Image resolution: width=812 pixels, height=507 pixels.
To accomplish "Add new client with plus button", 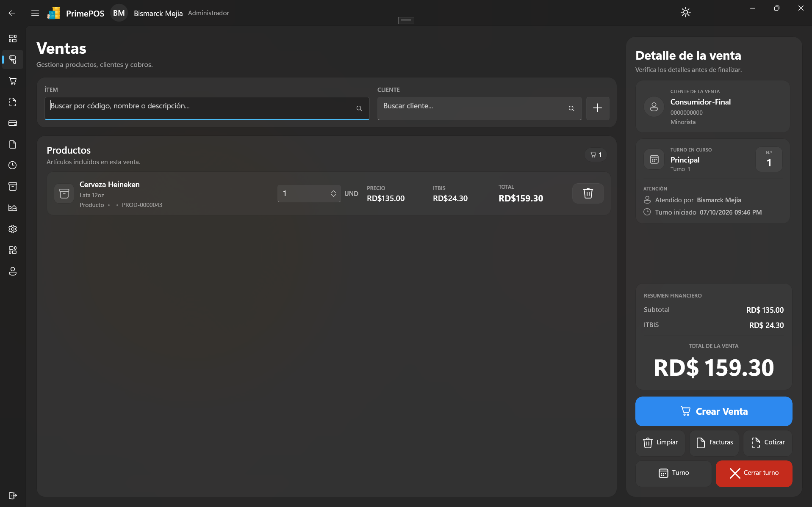I will 598,108.
